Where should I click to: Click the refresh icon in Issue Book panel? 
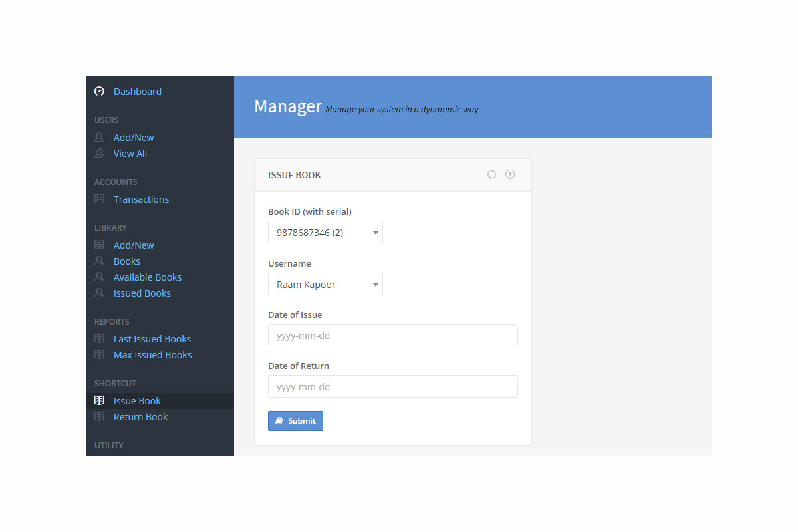491,174
